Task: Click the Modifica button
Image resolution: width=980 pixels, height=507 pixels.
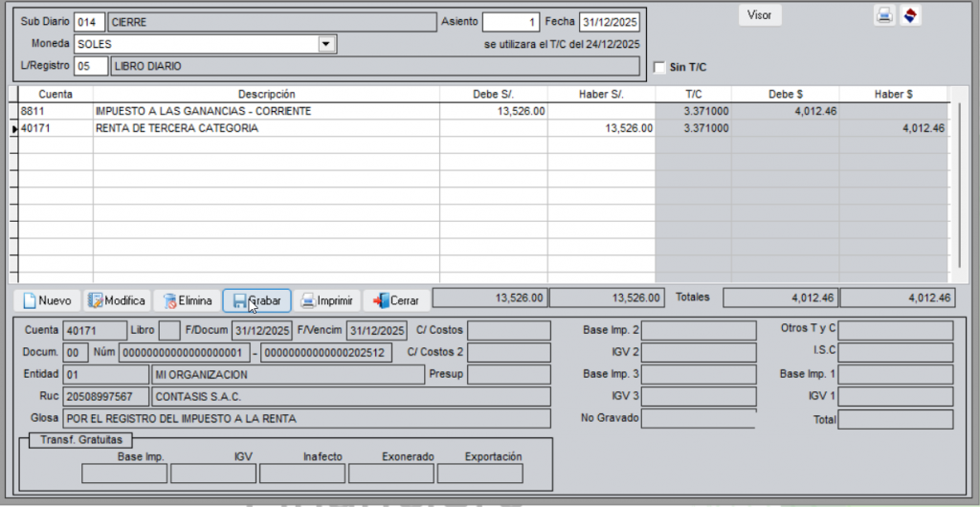Action: (x=117, y=300)
